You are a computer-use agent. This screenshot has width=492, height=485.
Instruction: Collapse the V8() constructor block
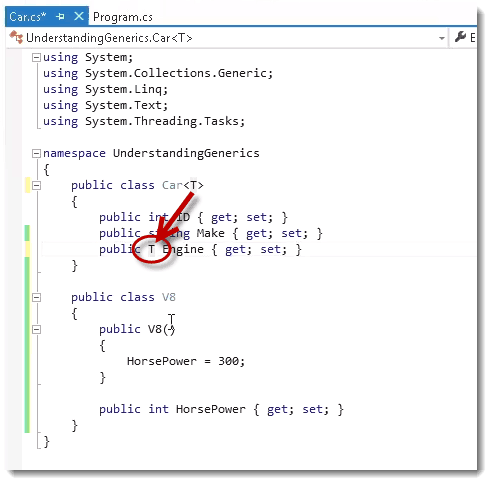[36, 330]
